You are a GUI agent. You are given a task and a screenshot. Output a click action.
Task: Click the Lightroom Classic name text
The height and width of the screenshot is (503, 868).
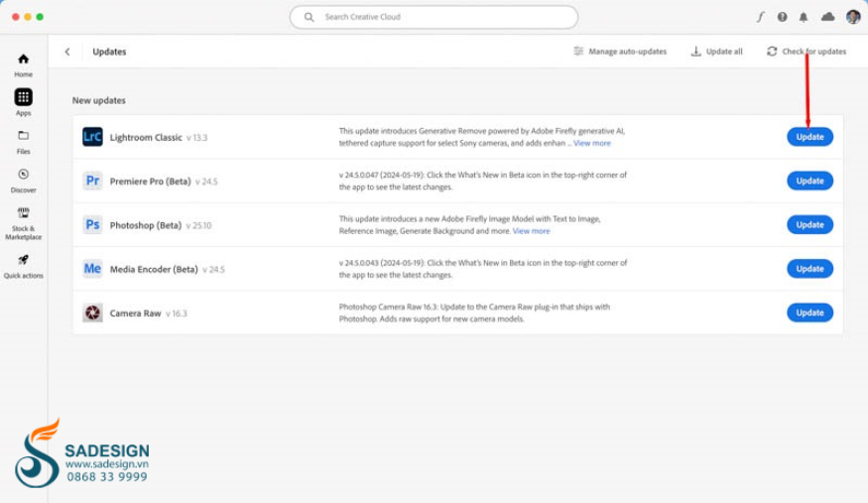click(x=146, y=137)
